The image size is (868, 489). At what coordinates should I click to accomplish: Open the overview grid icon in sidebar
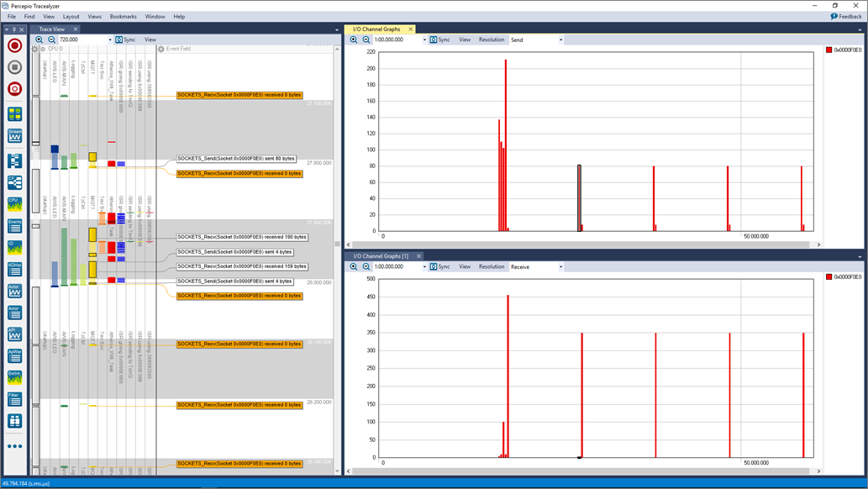click(14, 114)
